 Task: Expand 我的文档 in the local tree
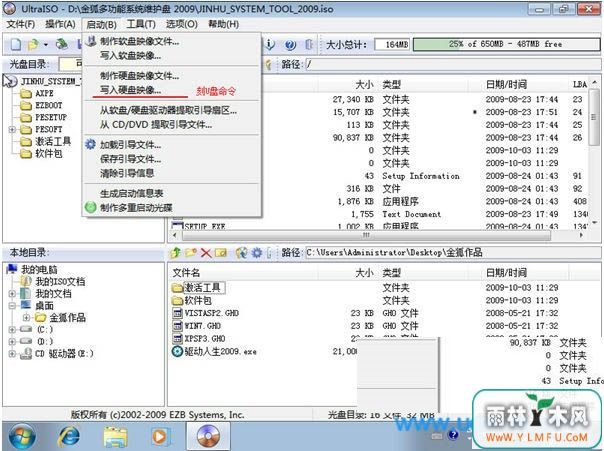point(12,293)
